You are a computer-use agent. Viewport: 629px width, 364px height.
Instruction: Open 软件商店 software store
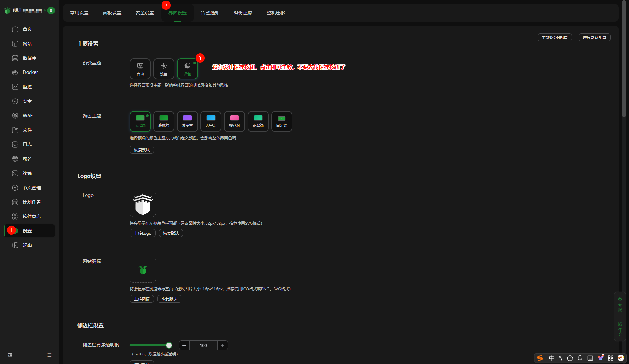(31, 216)
